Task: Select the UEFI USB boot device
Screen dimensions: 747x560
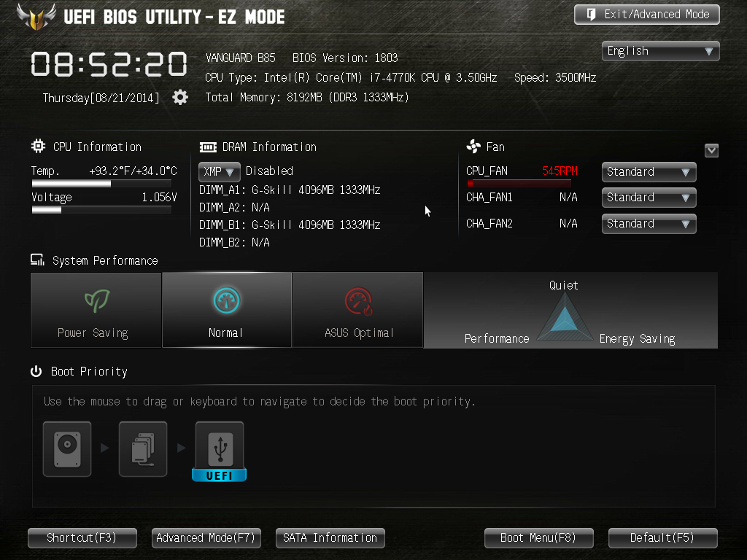Action: (x=220, y=451)
